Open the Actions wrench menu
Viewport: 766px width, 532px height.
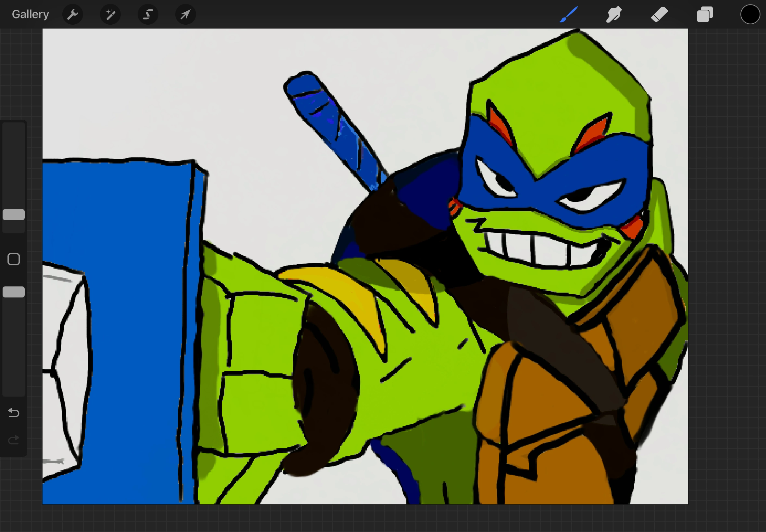click(x=73, y=14)
